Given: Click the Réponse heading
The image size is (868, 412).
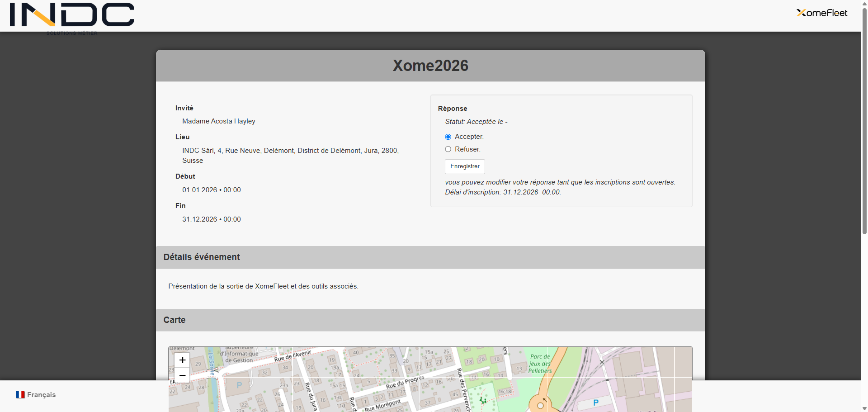Looking at the screenshot, I should tap(453, 109).
